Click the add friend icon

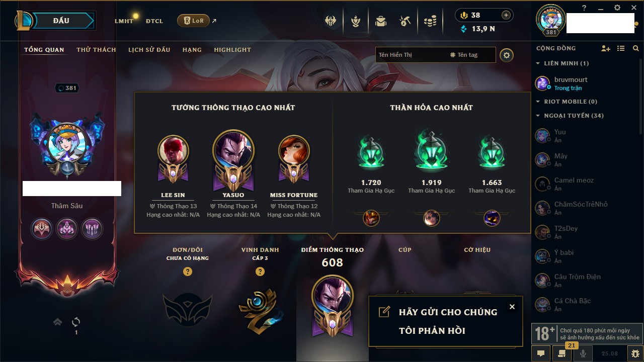click(606, 48)
